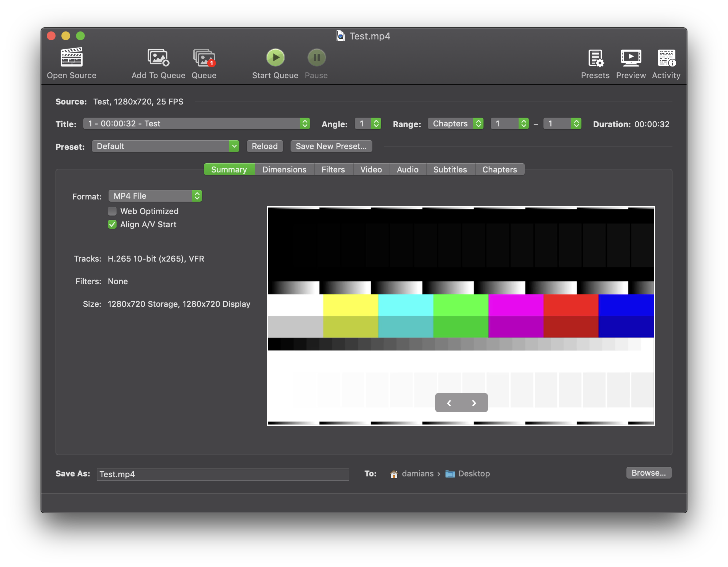Close the HandBrake window
Screen dimensions: 728x567
point(51,36)
